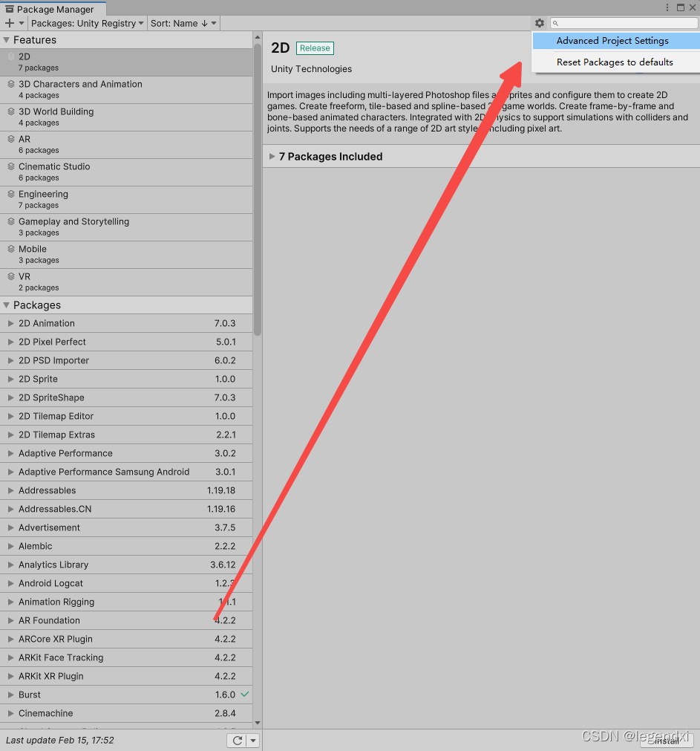The width and height of the screenshot is (700, 751).
Task: Click the AR feature layers icon
Action: [11, 139]
